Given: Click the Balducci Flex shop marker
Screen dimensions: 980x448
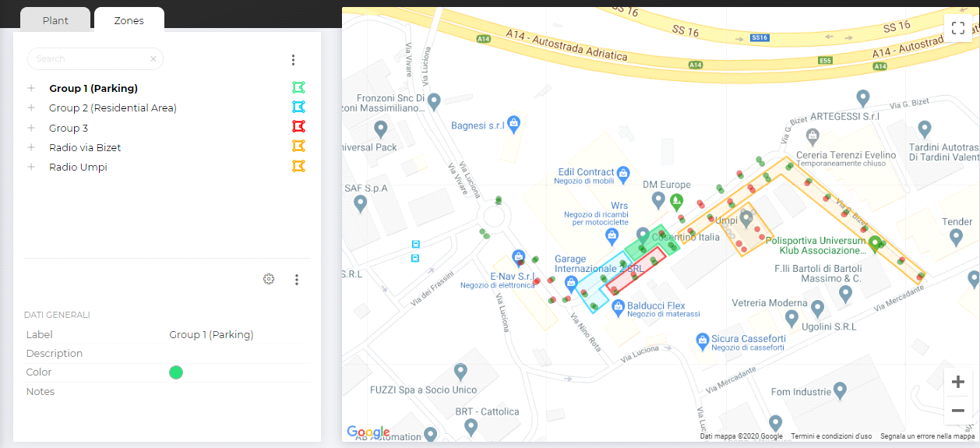Looking at the screenshot, I should point(619,307).
